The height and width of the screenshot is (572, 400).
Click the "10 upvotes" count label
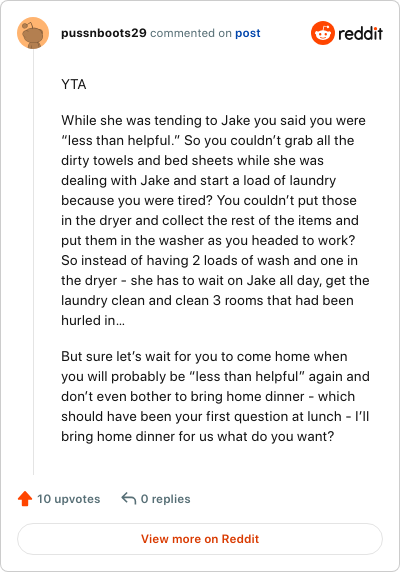click(x=69, y=499)
